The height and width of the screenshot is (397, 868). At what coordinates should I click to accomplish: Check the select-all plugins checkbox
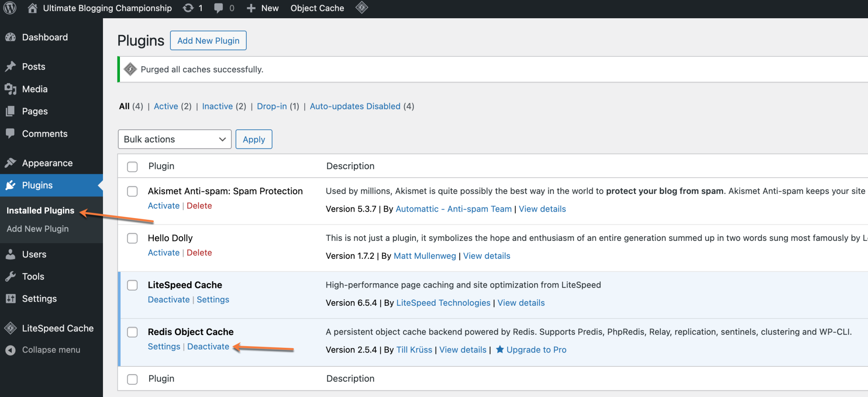coord(132,167)
